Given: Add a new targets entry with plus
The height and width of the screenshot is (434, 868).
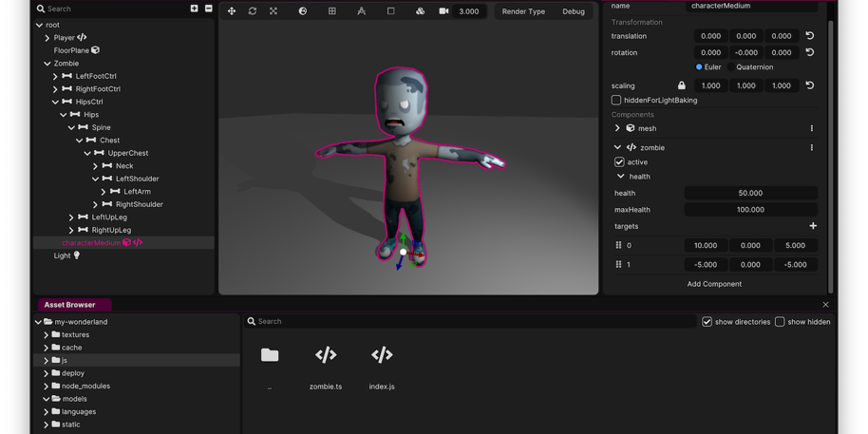Looking at the screenshot, I should coord(813,226).
